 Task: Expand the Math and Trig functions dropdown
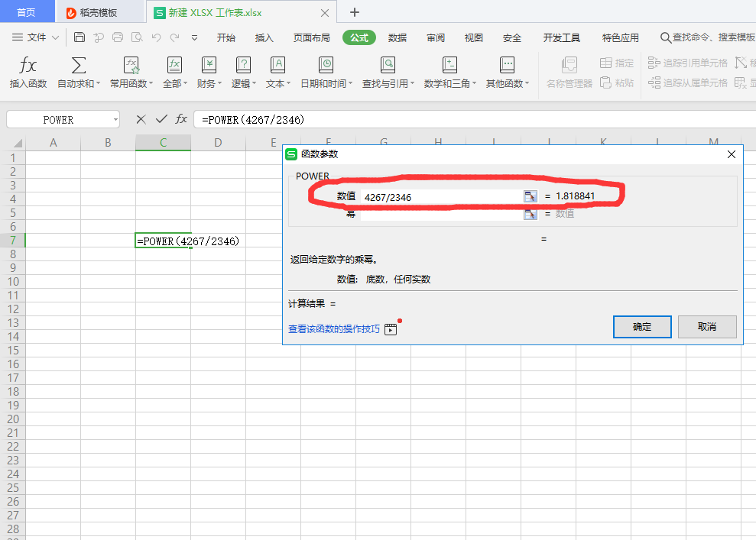point(474,84)
